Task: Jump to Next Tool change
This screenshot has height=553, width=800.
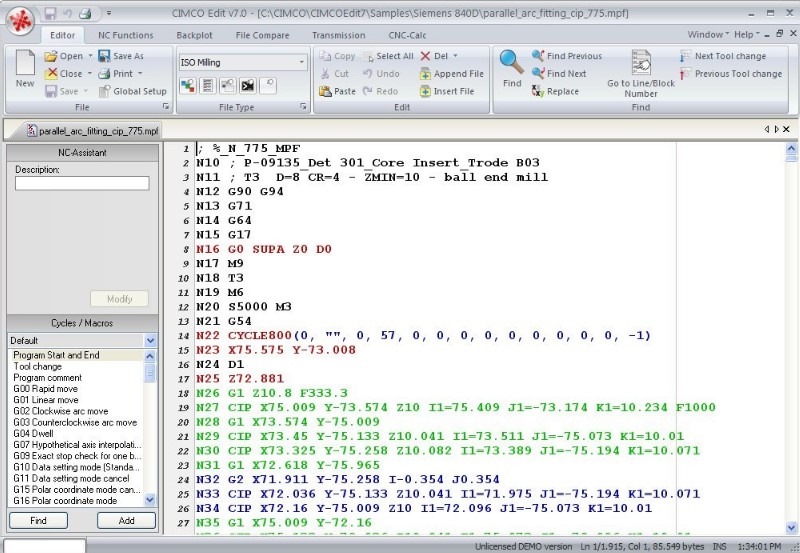Action: (x=723, y=56)
